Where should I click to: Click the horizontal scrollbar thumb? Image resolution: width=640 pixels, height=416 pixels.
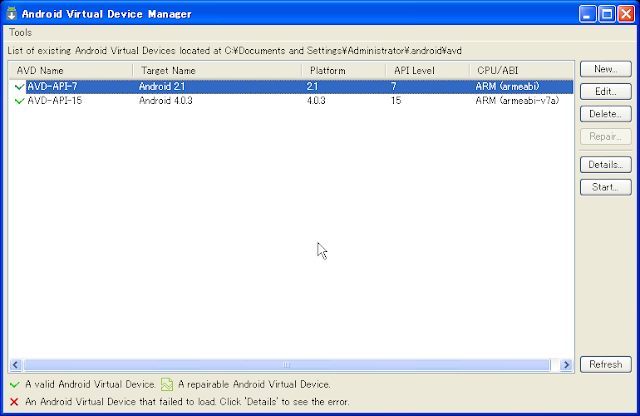tap(287, 365)
